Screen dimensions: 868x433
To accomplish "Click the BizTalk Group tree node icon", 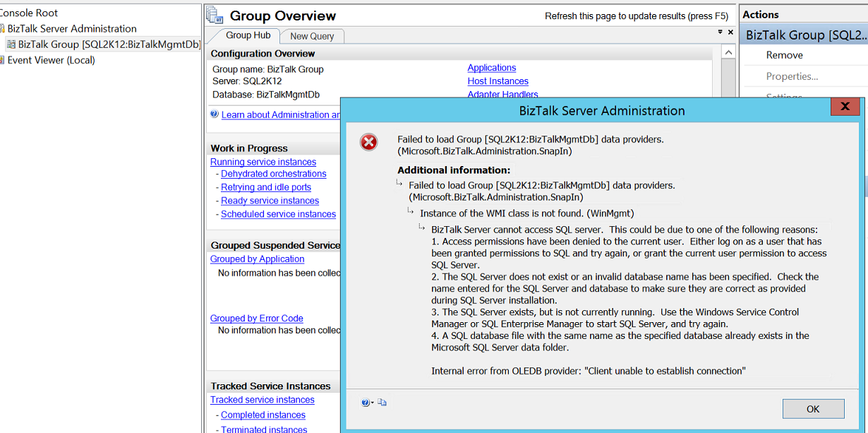I will pyautogui.click(x=11, y=45).
